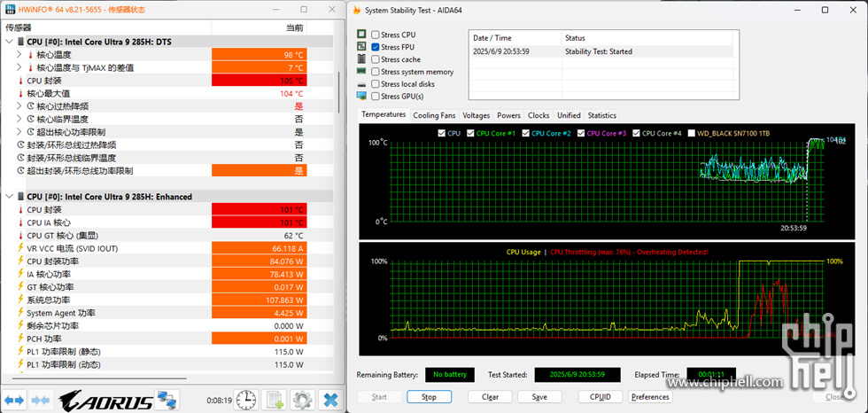Click the icon beside Stress FPU

coord(361,47)
